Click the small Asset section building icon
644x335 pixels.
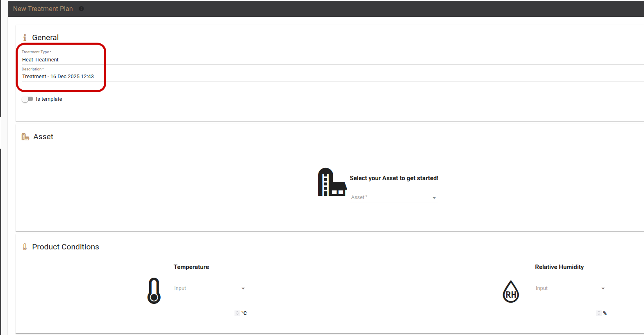point(25,137)
